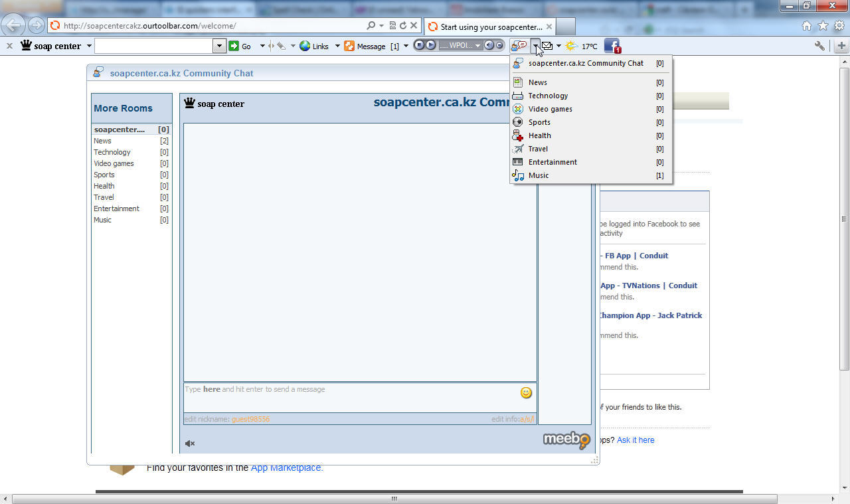This screenshot has height=504, width=850.
Task: Go back with the browser Back button
Action: (13, 26)
